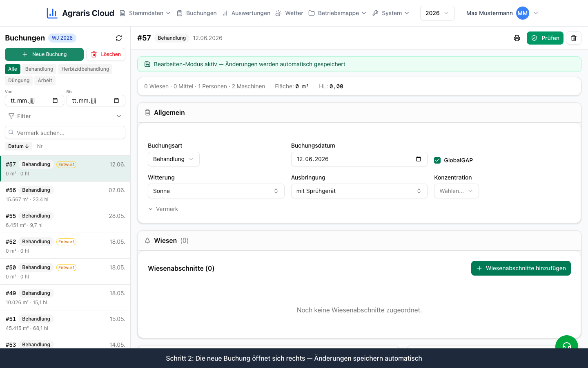Click the clipboard icon beside Allgemein
The image size is (588, 368).
[x=147, y=112]
